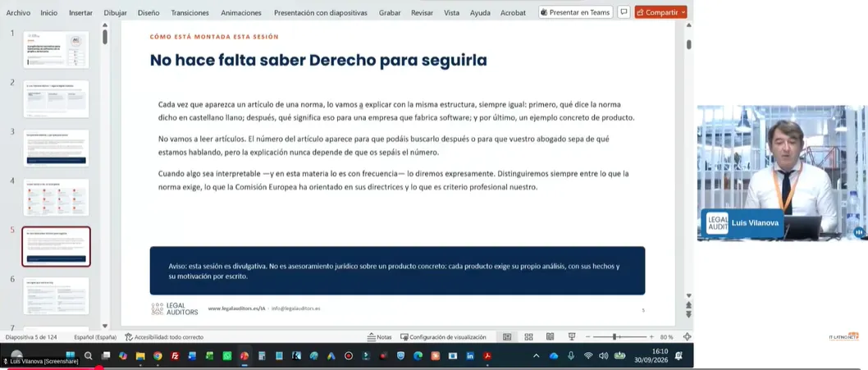Show hidden tray icons chevron

click(536, 355)
